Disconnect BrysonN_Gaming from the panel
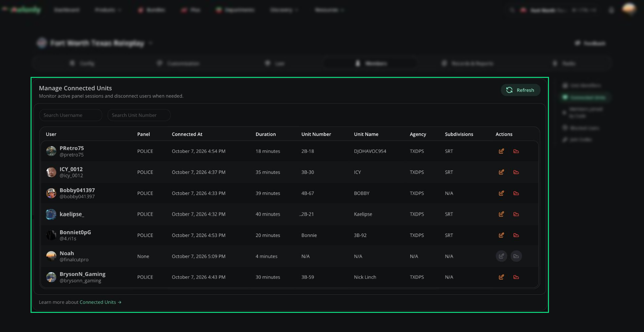Screen dimensions: 644x332 tap(516, 277)
